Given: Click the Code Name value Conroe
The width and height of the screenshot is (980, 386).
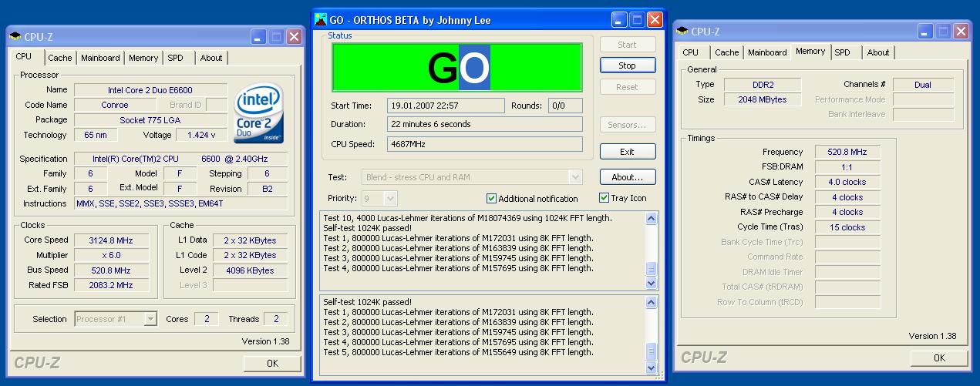Looking at the screenshot, I should pyautogui.click(x=115, y=105).
